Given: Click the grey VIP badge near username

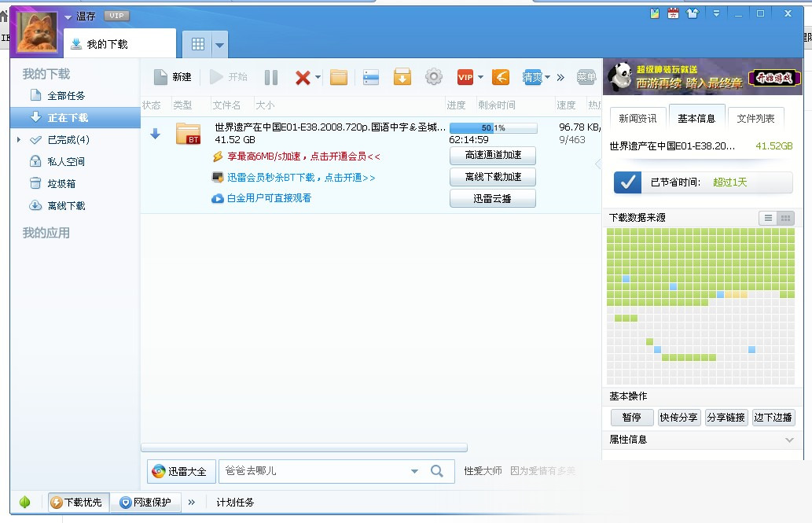Looking at the screenshot, I should (x=116, y=16).
